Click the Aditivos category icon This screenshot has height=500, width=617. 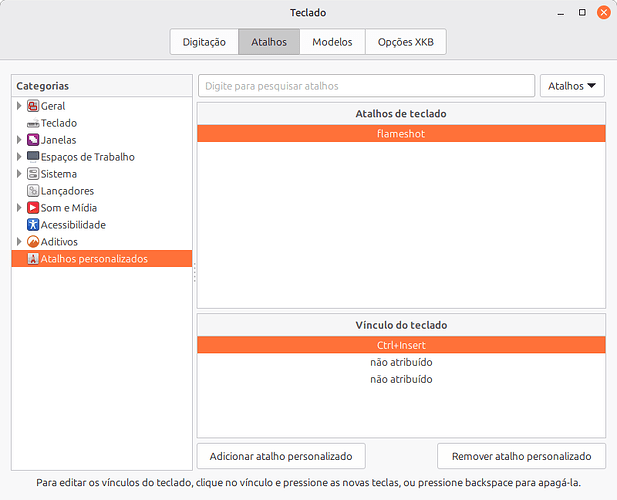point(33,242)
